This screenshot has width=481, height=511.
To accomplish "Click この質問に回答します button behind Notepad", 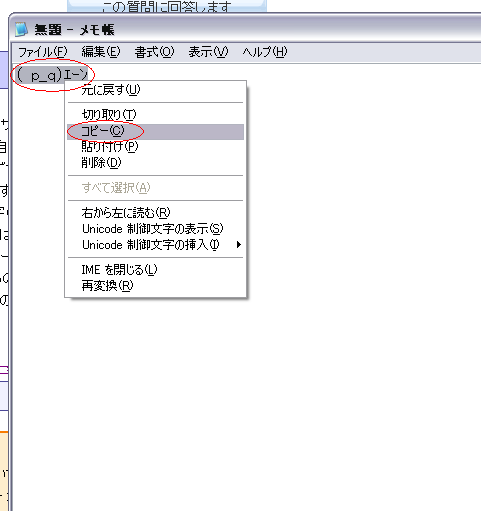I will pos(167,6).
